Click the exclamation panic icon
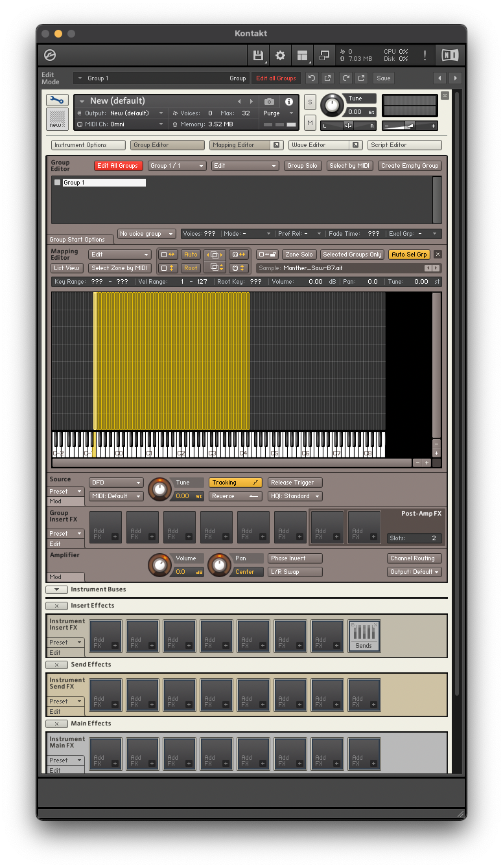Viewport: 503px width, 868px height. (425, 55)
